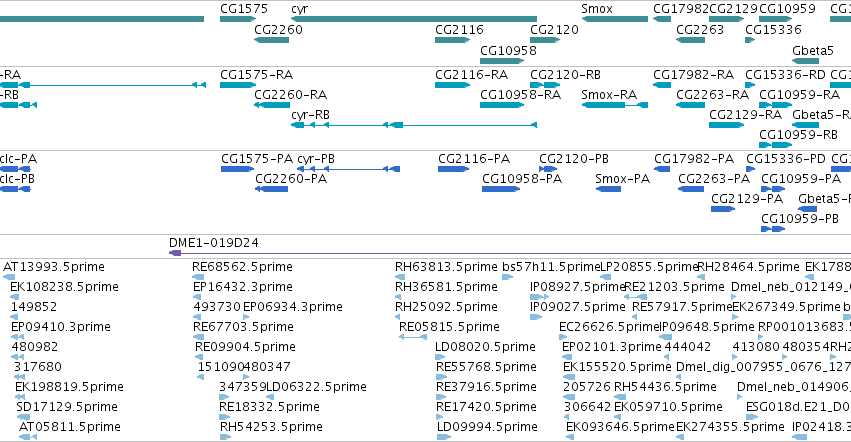The height and width of the screenshot is (442, 851).
Task: Click the CG15336-PD protein label
Action: tap(786, 159)
